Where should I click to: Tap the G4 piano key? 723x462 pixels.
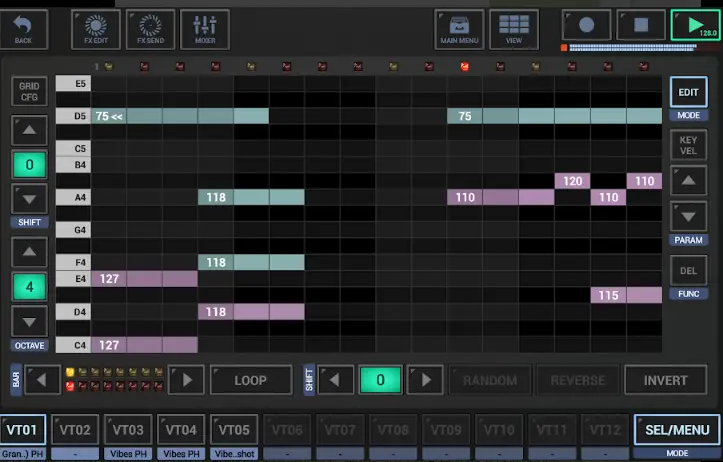(x=73, y=230)
